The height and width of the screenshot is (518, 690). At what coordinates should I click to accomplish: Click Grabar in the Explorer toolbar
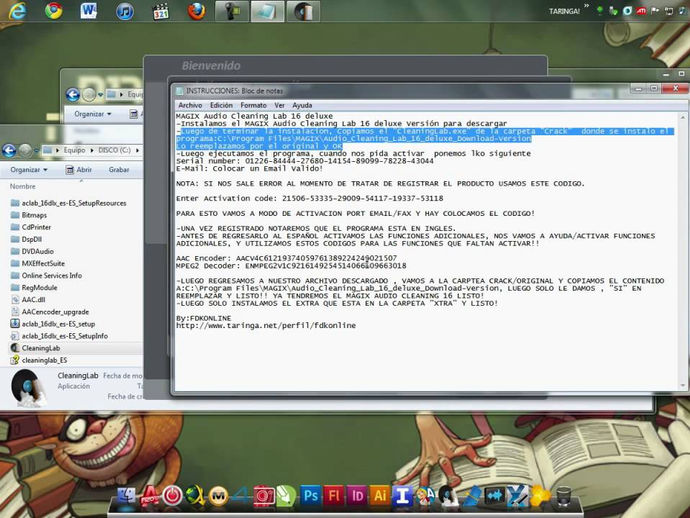point(119,170)
